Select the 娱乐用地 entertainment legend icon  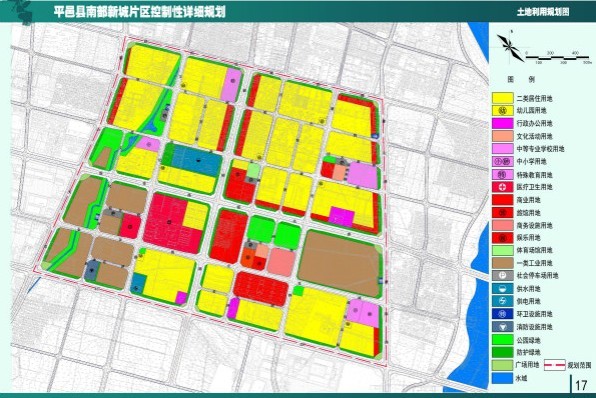pyautogui.click(x=502, y=238)
